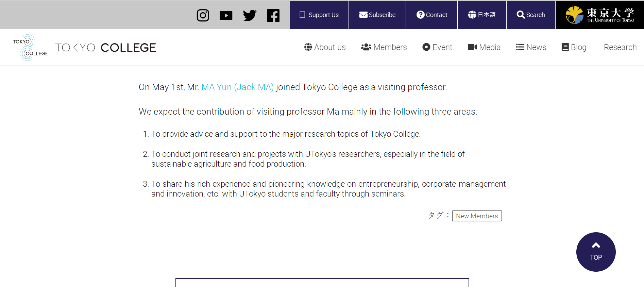This screenshot has width=644, height=287.
Task: Expand the Research menu
Action: (620, 47)
